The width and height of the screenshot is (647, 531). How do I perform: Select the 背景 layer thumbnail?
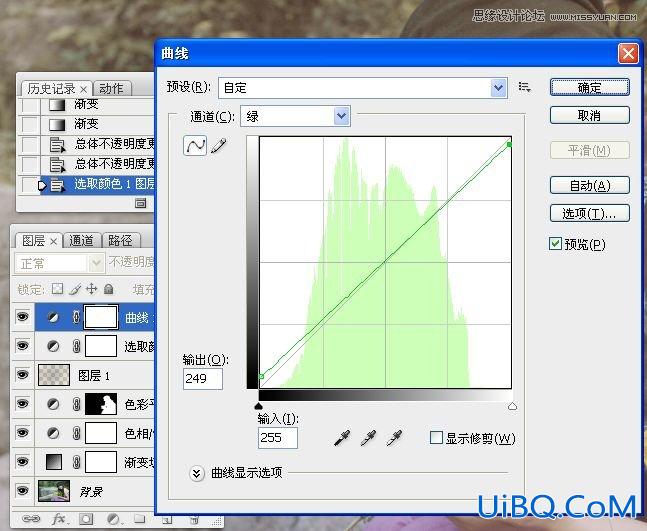54,491
